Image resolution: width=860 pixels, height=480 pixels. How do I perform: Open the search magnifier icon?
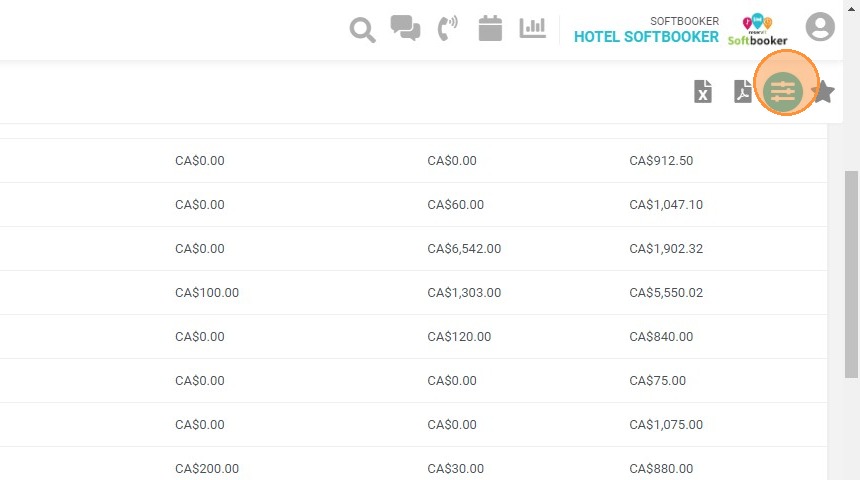click(x=363, y=30)
